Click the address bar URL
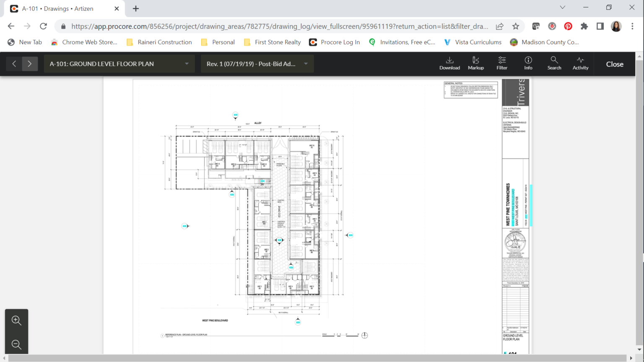 pos(280,26)
